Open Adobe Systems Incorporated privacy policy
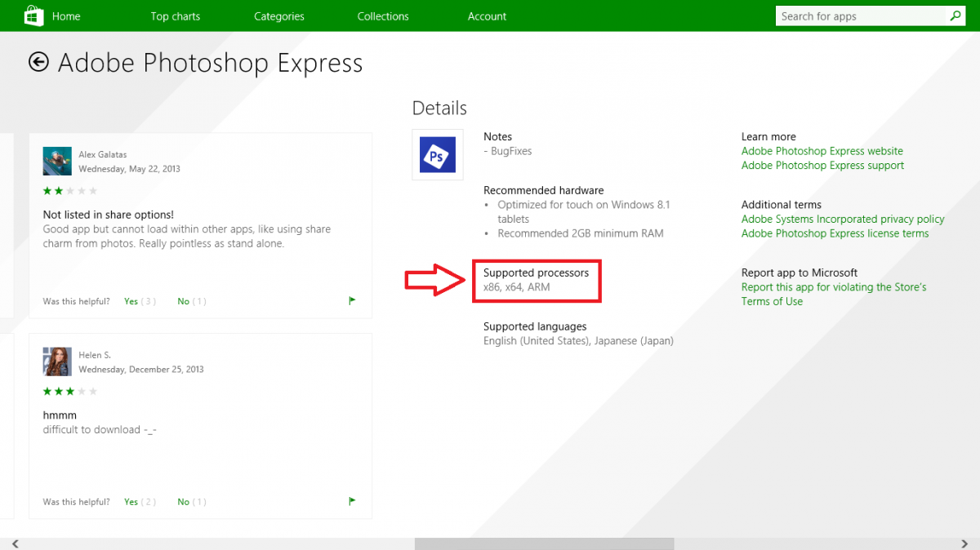The image size is (980, 550). pyautogui.click(x=843, y=220)
